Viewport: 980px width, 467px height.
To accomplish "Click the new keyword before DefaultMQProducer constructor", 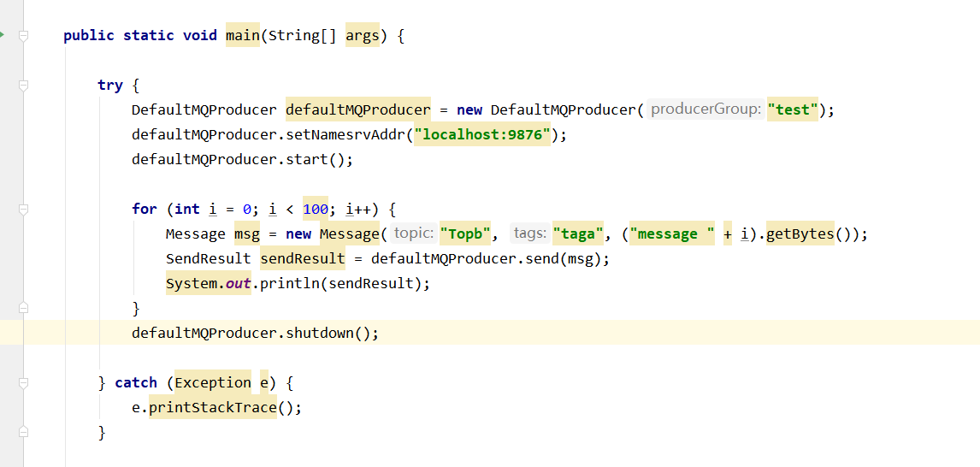I will point(469,110).
